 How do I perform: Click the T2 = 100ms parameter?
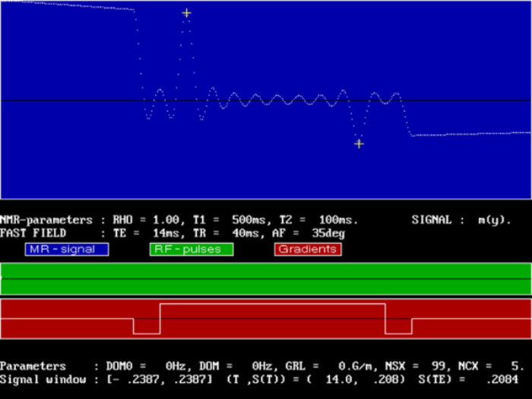pyautogui.click(x=318, y=220)
